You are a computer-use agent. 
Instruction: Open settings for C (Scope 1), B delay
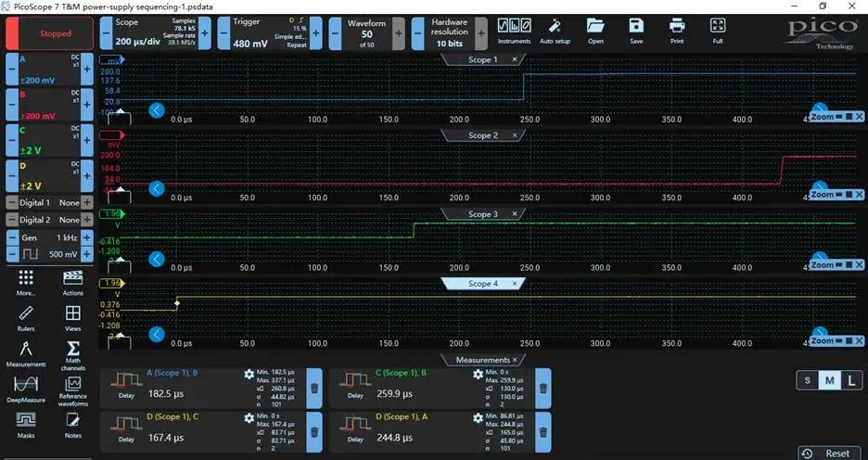478,374
